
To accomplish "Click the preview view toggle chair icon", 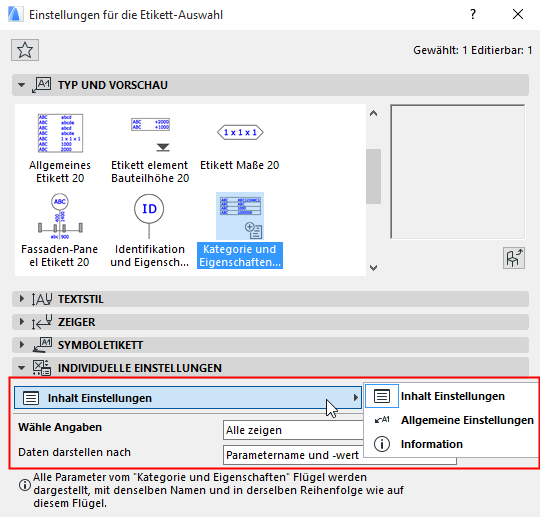I will [514, 258].
